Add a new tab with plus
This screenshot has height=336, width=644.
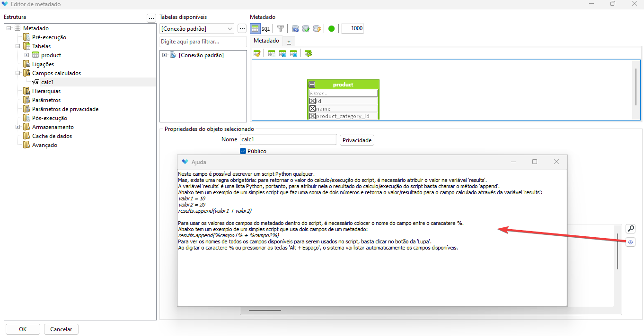tap(289, 42)
